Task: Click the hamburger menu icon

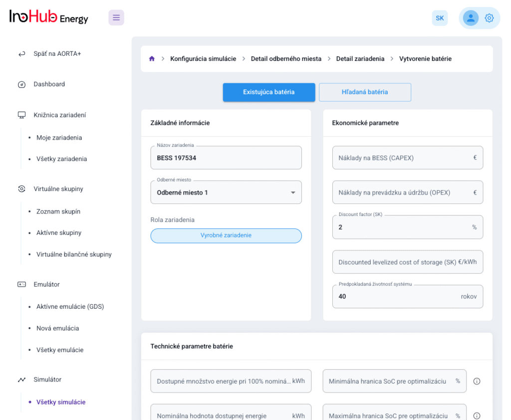Action: click(116, 18)
